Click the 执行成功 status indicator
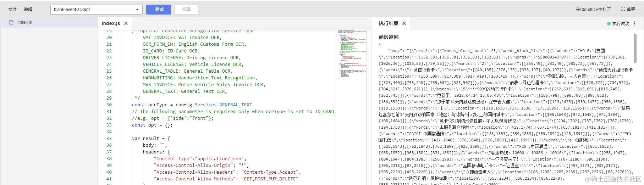Screen dimensions: 644x185 click(x=618, y=24)
